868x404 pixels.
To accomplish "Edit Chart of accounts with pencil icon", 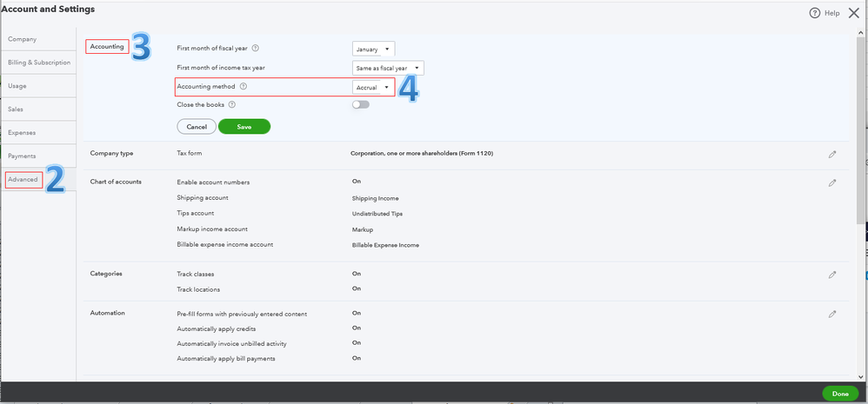I will (832, 183).
